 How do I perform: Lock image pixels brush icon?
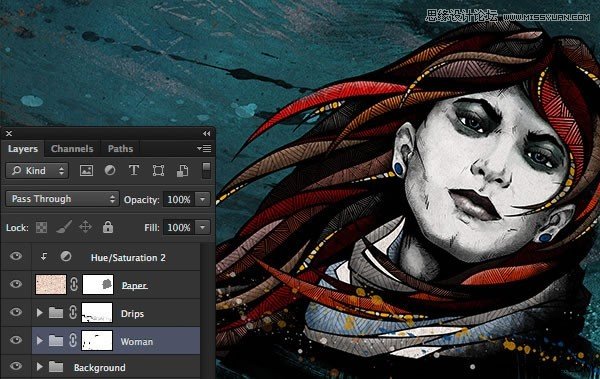pyautogui.click(x=64, y=227)
